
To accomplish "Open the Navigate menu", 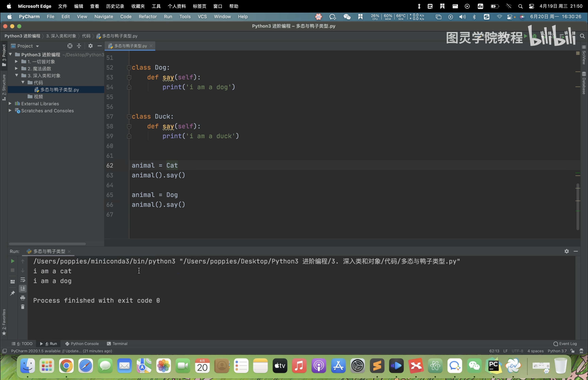I will click(104, 16).
